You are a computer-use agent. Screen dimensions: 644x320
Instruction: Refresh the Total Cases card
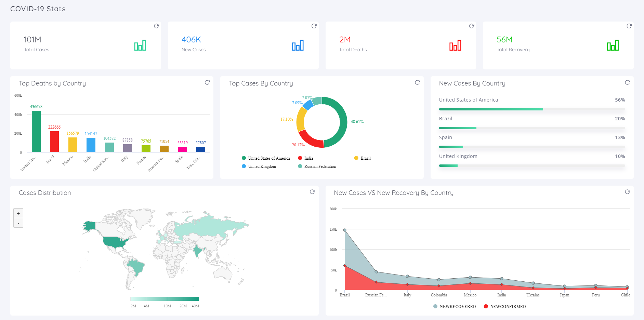point(156,26)
